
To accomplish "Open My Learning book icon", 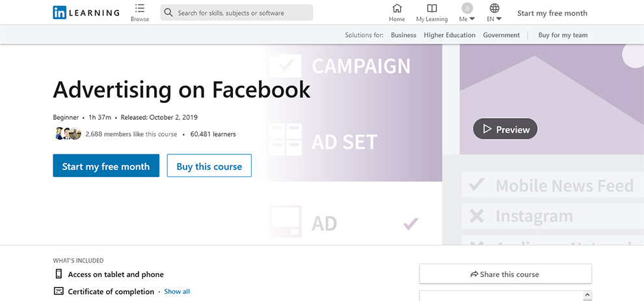I will [432, 8].
